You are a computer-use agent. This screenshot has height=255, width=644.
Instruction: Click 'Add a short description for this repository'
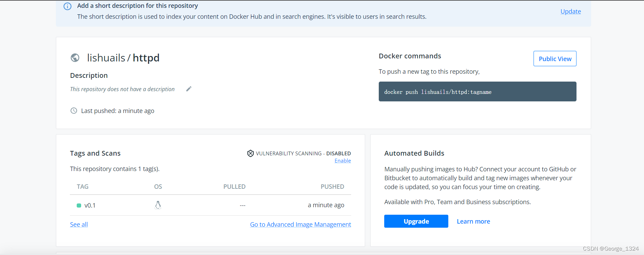coord(137,6)
